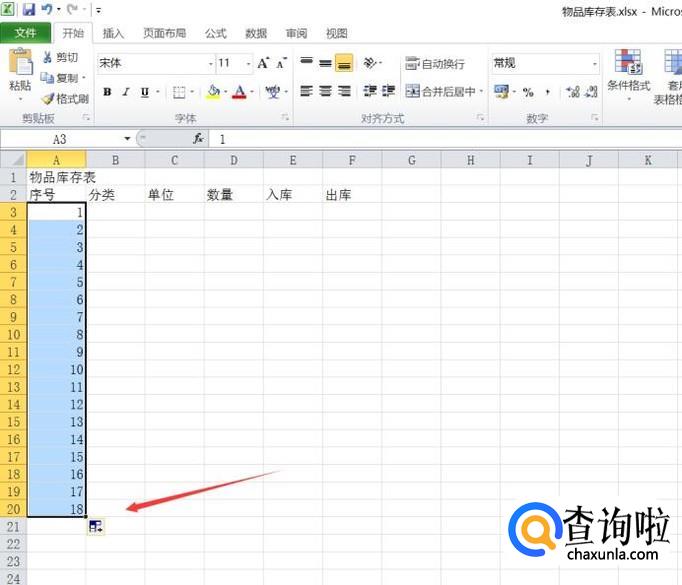Click the formula bar input showing 1
Viewport: 682px width, 585px height.
tap(445, 139)
